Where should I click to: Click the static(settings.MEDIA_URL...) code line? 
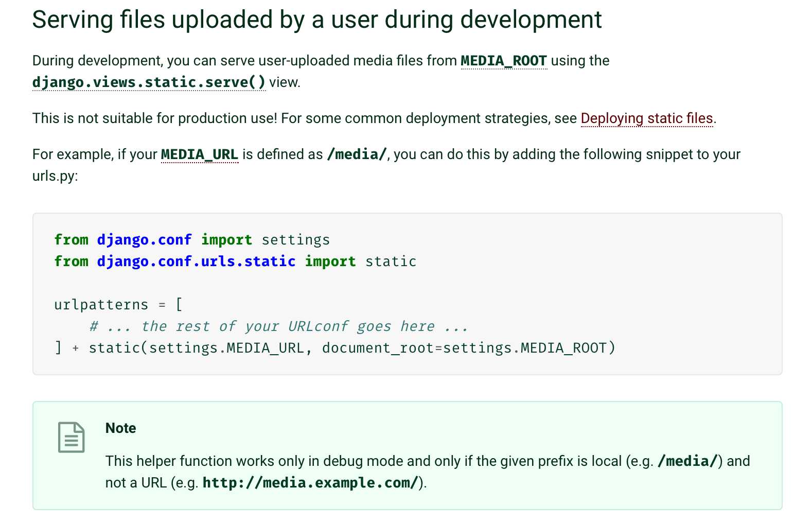(334, 348)
